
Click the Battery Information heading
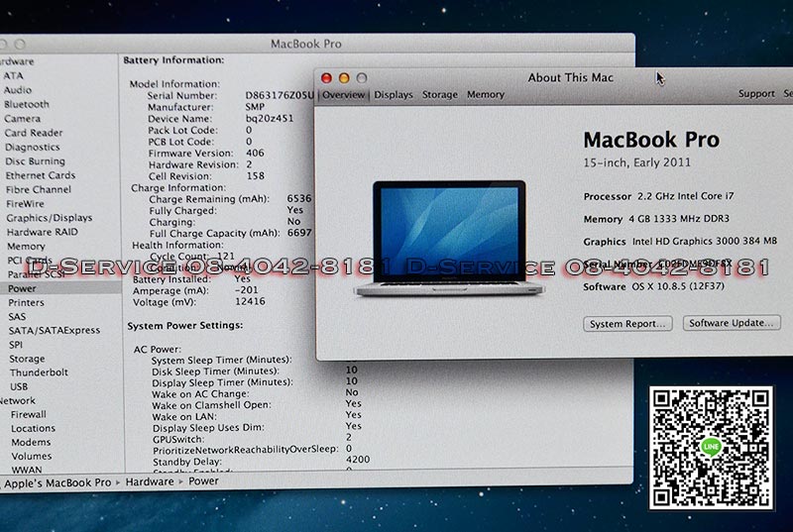coord(173,60)
